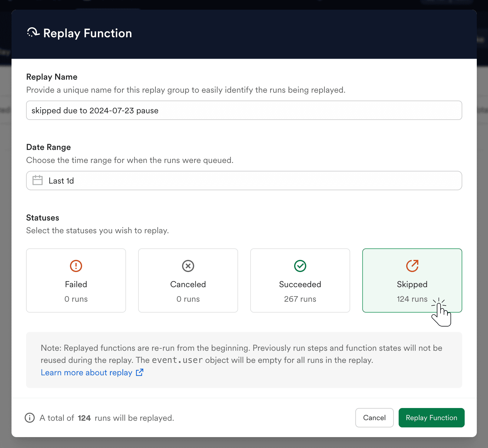Select the Canceled status card
488x448 pixels.
tap(188, 280)
